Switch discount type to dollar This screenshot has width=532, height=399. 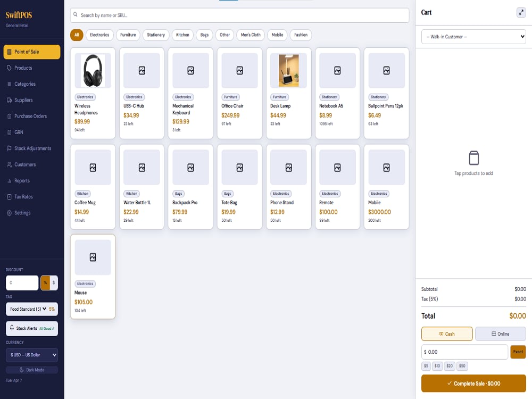pyautogui.click(x=54, y=282)
